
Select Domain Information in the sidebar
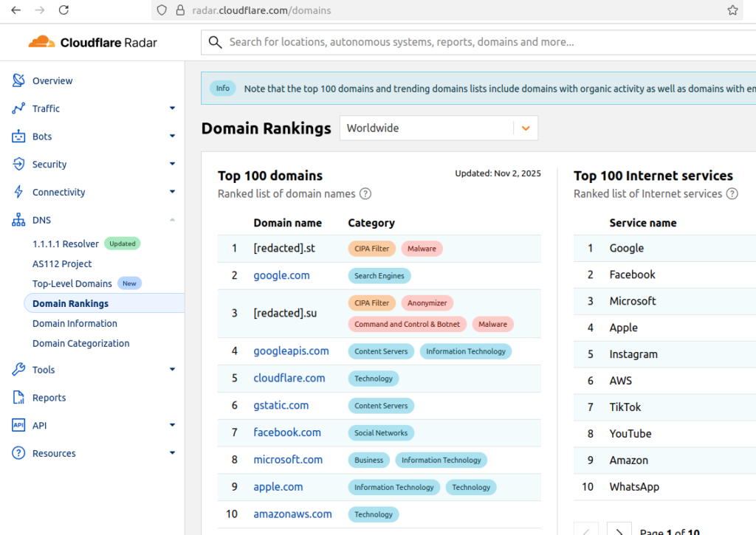[75, 323]
